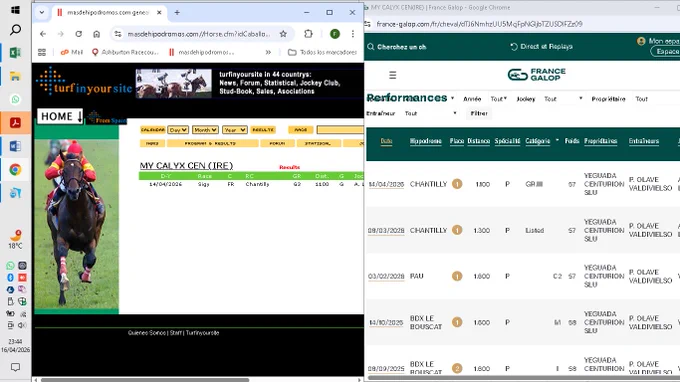Viewport: 680px width, 382px height.
Task: Click the Filtrer button
Action: point(479,114)
